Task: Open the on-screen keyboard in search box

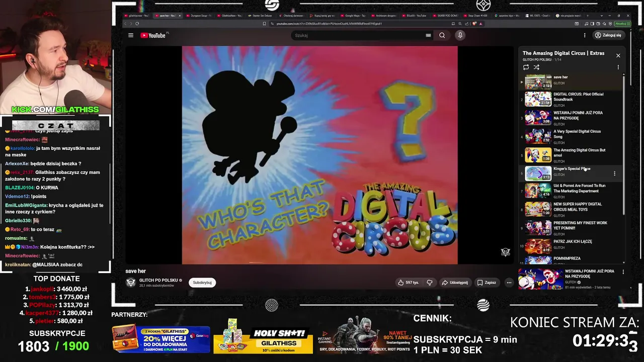Action: 428,35
